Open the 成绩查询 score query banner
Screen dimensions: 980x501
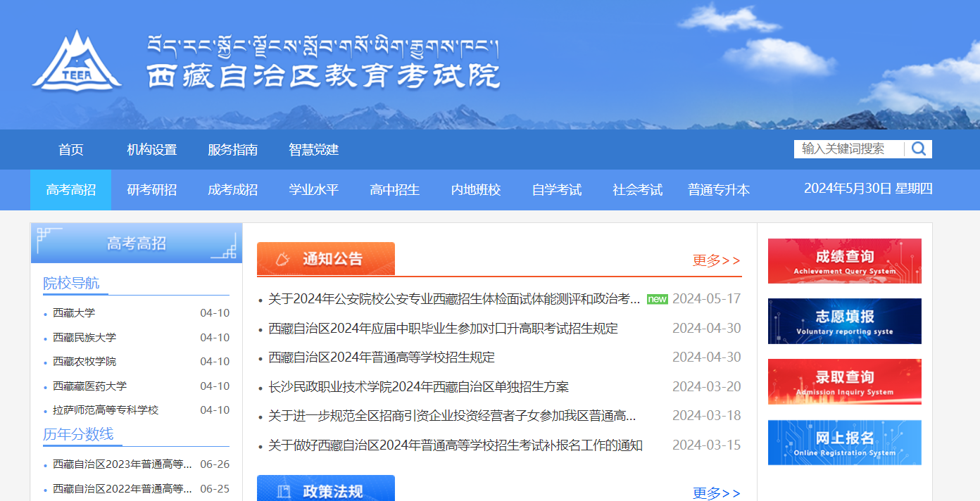pyautogui.click(x=844, y=261)
